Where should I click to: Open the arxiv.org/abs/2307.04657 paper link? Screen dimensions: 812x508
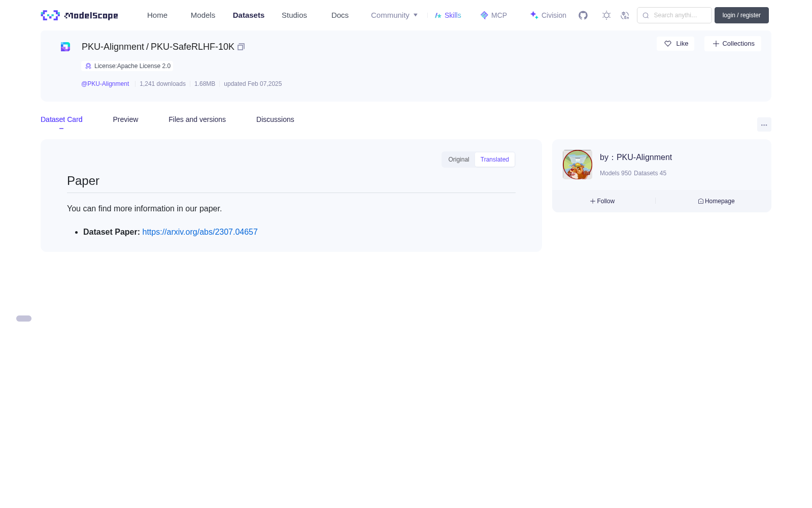pos(200,232)
